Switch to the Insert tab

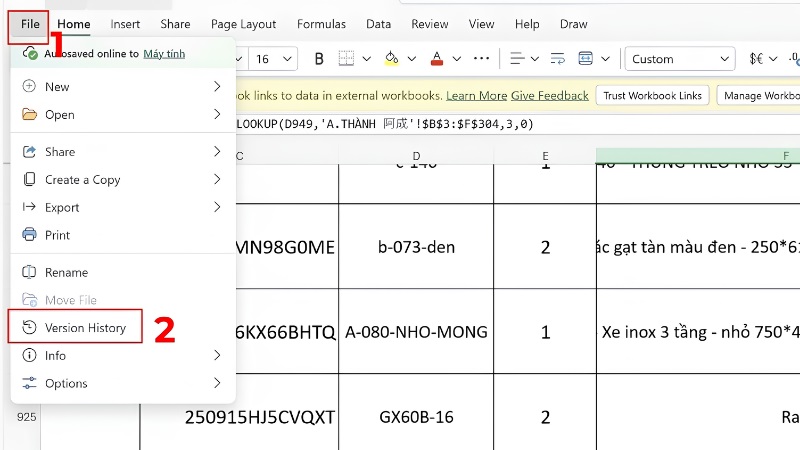(x=125, y=24)
